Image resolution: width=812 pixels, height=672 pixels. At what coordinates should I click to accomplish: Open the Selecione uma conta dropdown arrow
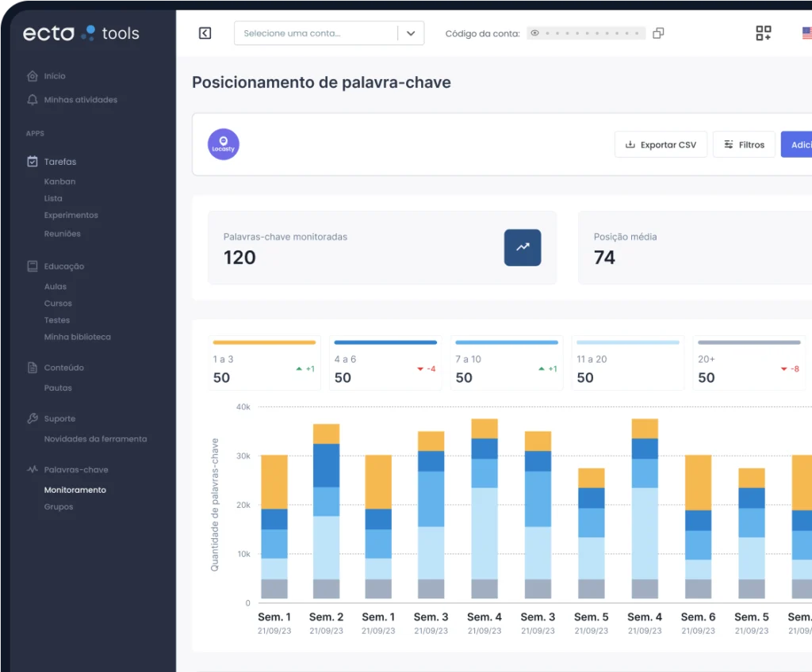point(411,33)
